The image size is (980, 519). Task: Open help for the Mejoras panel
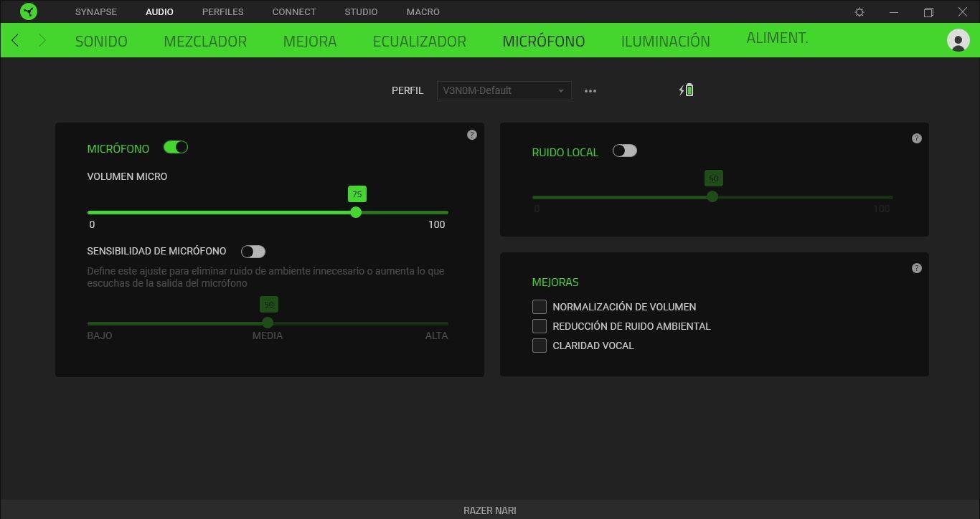[916, 268]
